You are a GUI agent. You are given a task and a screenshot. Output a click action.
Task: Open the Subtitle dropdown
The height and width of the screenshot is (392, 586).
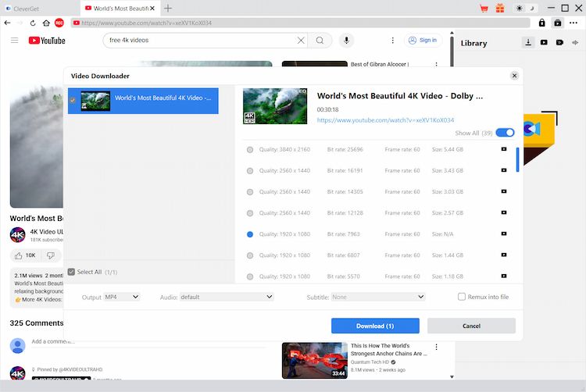point(378,297)
